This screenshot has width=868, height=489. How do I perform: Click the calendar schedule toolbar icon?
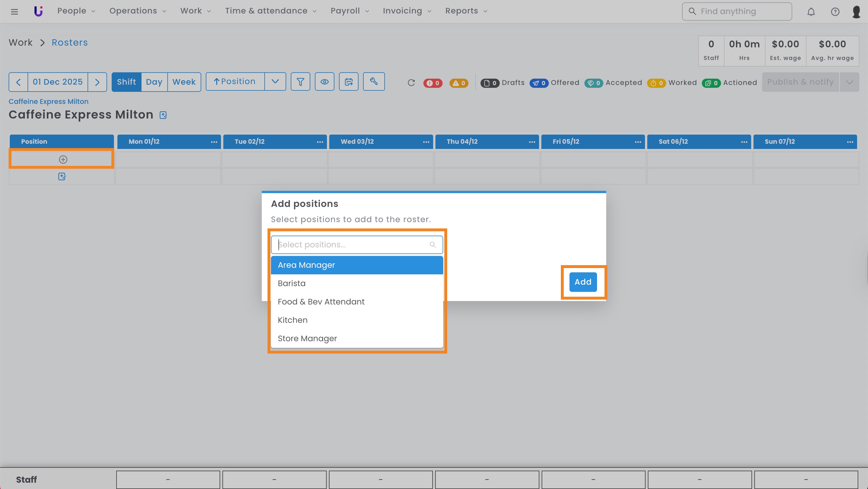pyautogui.click(x=348, y=81)
